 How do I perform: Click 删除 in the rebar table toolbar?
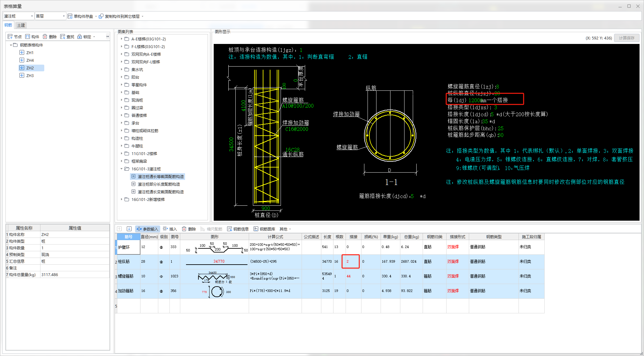click(189, 229)
